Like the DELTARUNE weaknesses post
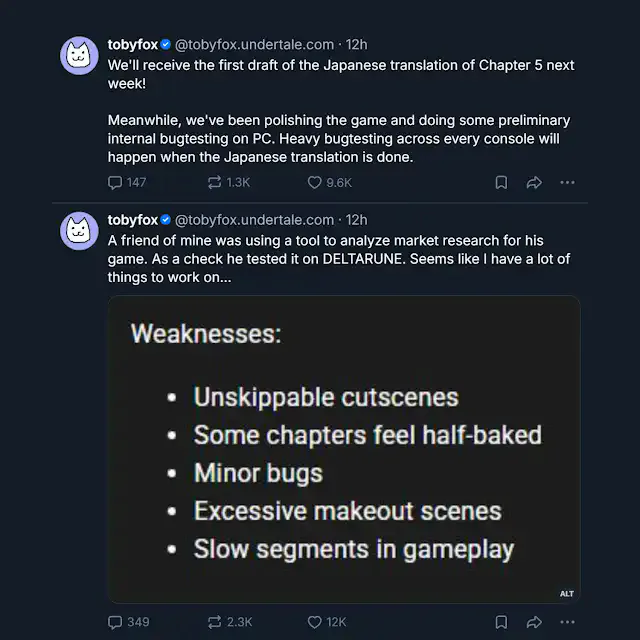 (x=314, y=622)
